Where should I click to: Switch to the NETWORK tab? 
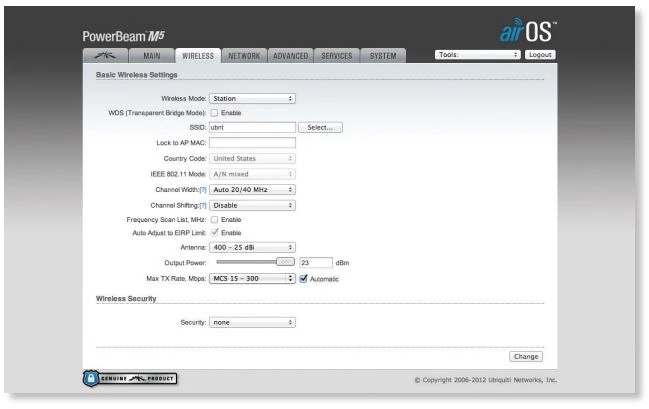tap(243, 56)
